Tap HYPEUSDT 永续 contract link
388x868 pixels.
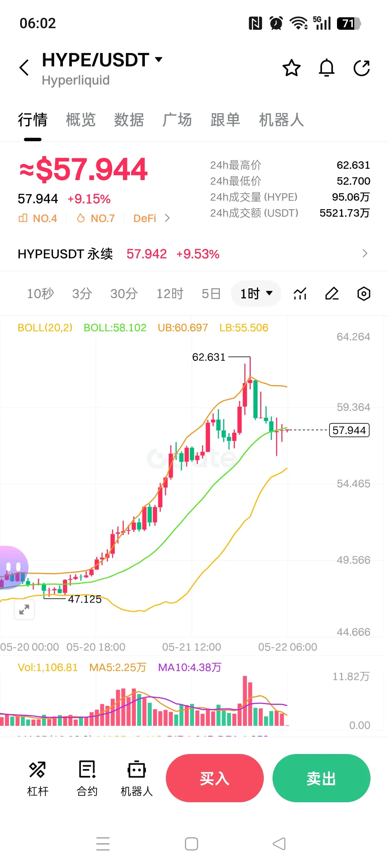coord(65,254)
